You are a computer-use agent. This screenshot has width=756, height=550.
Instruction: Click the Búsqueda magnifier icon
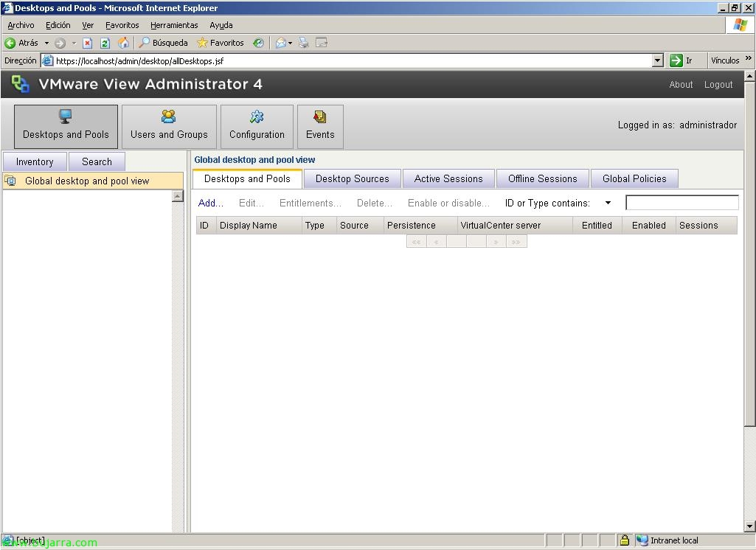[x=144, y=43]
